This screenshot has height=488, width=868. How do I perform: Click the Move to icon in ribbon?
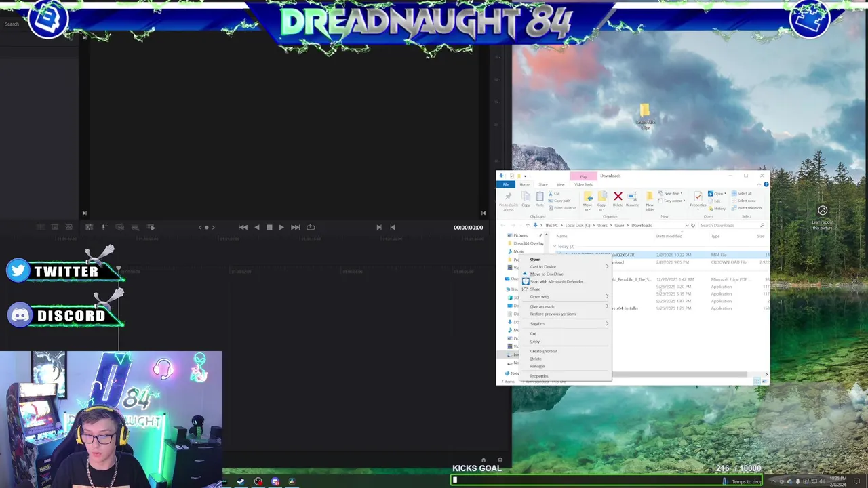point(587,197)
